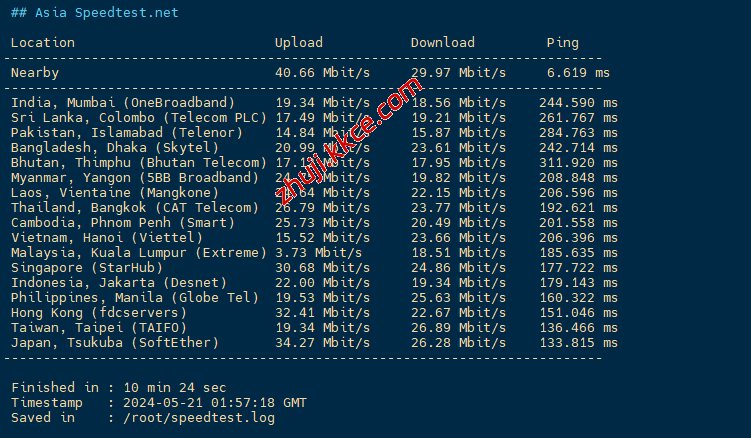Select the Nearby row label
Screen dimensions: 751x438
pos(35,73)
